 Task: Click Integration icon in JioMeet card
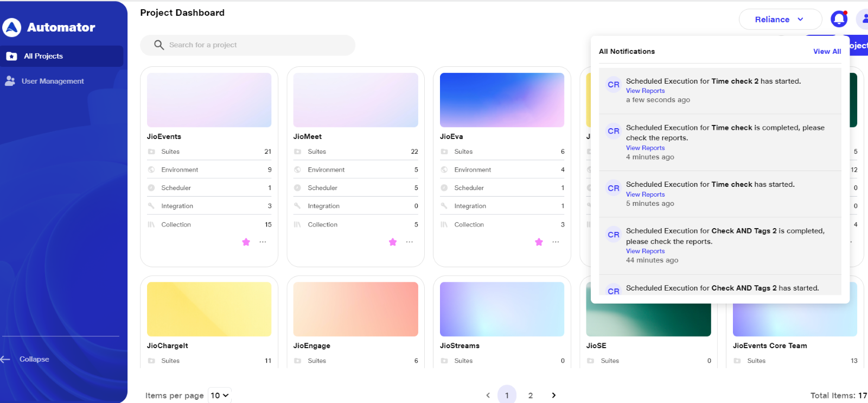298,206
